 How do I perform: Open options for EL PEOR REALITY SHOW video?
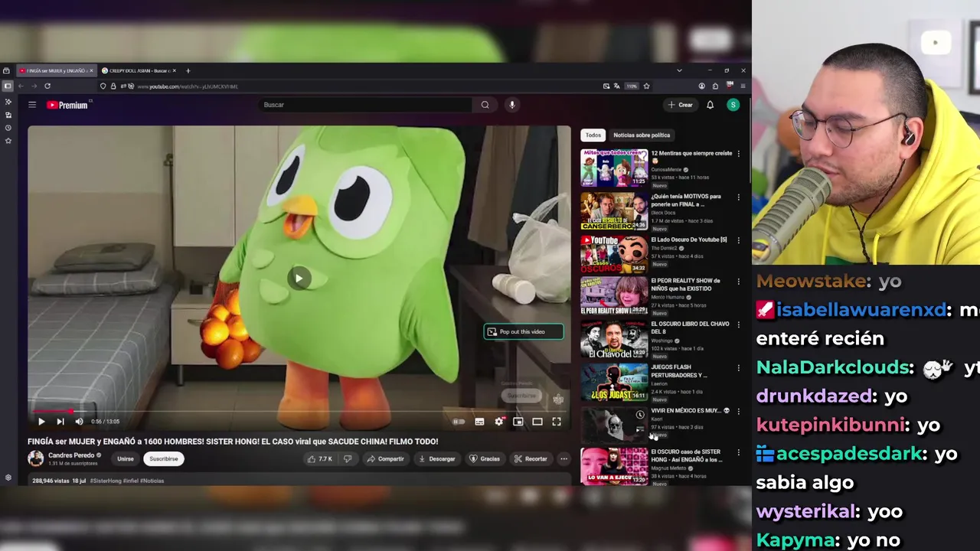click(x=738, y=282)
